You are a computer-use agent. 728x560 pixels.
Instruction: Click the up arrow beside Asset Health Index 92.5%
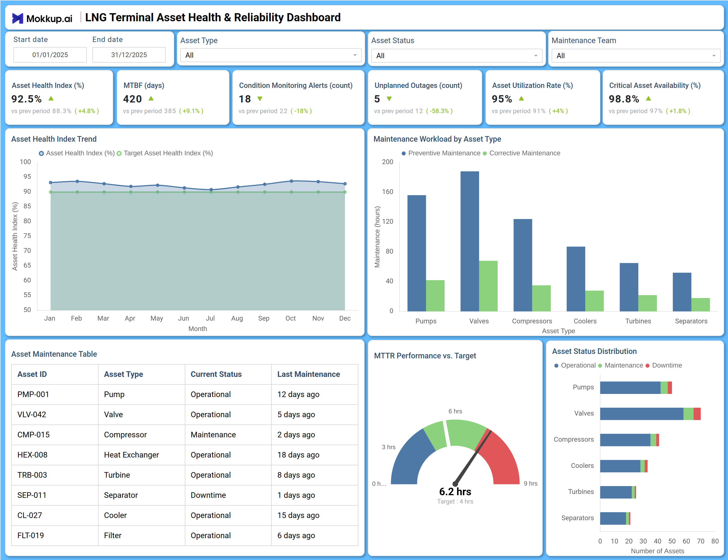(x=51, y=99)
